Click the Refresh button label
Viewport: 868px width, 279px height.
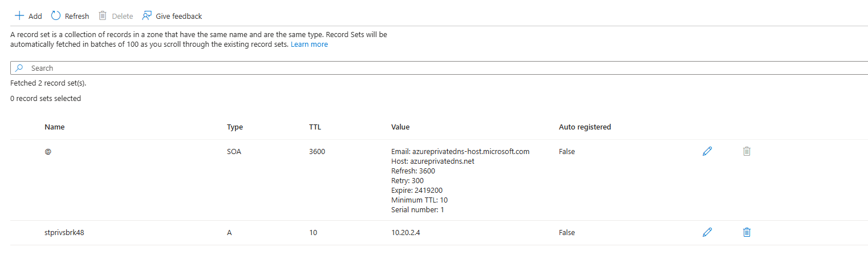pyautogui.click(x=77, y=16)
